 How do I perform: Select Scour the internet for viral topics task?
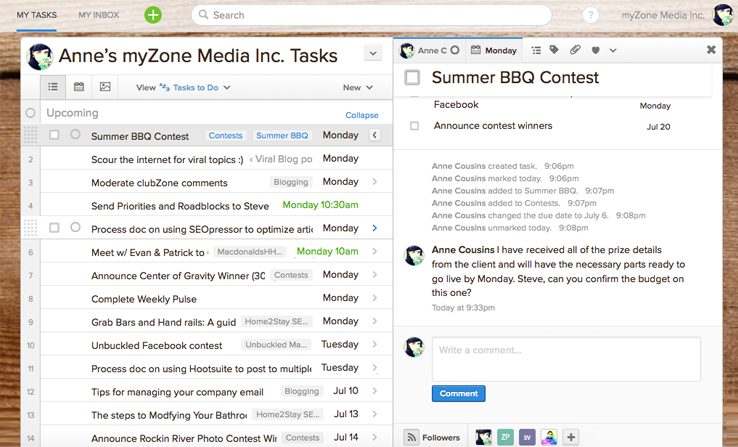tap(167, 160)
